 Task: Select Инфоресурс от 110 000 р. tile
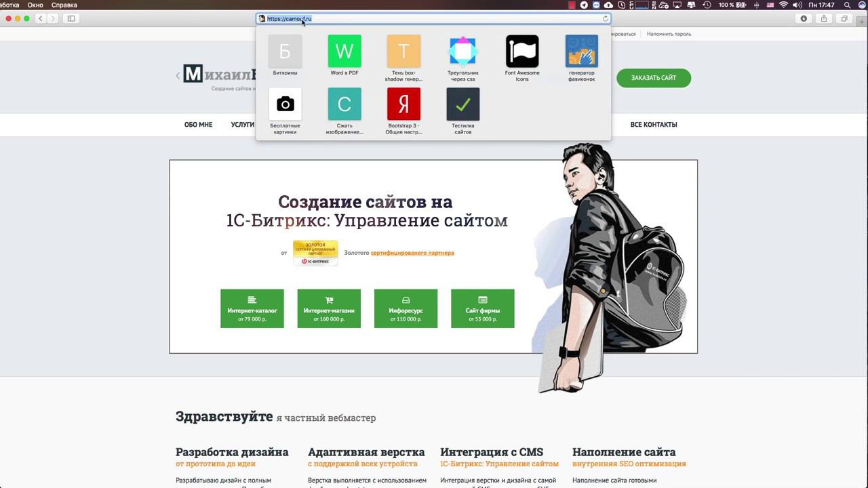[x=406, y=308]
